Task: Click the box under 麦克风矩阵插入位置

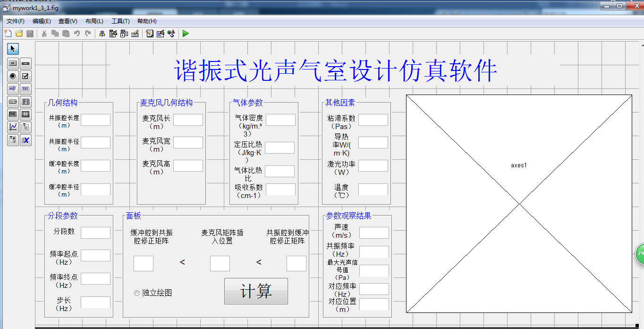Action: tap(220, 263)
